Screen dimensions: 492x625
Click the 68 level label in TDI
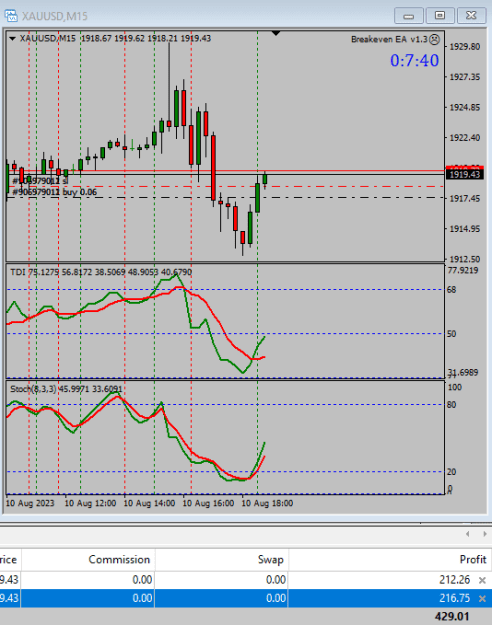(x=451, y=290)
